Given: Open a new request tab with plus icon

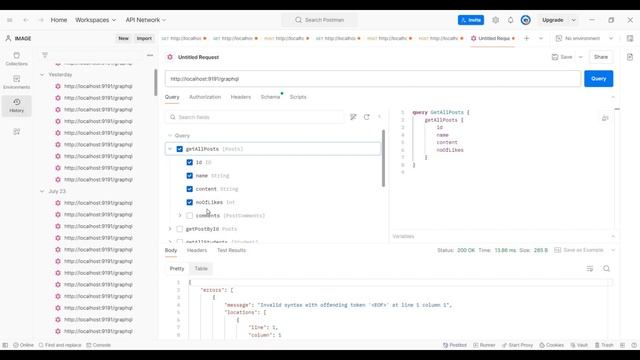Looking at the screenshot, I should coord(527,38).
